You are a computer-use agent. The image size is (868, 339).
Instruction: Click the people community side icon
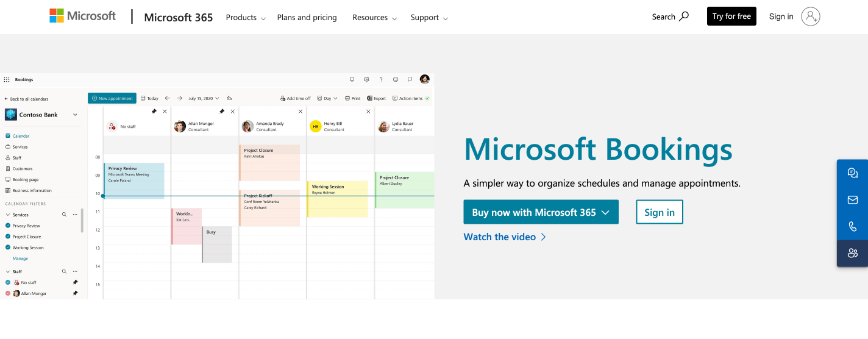(853, 254)
